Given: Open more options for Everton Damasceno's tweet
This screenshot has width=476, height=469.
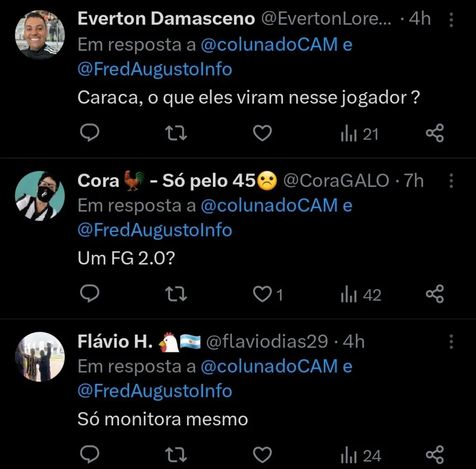Looking at the screenshot, I should (x=450, y=20).
